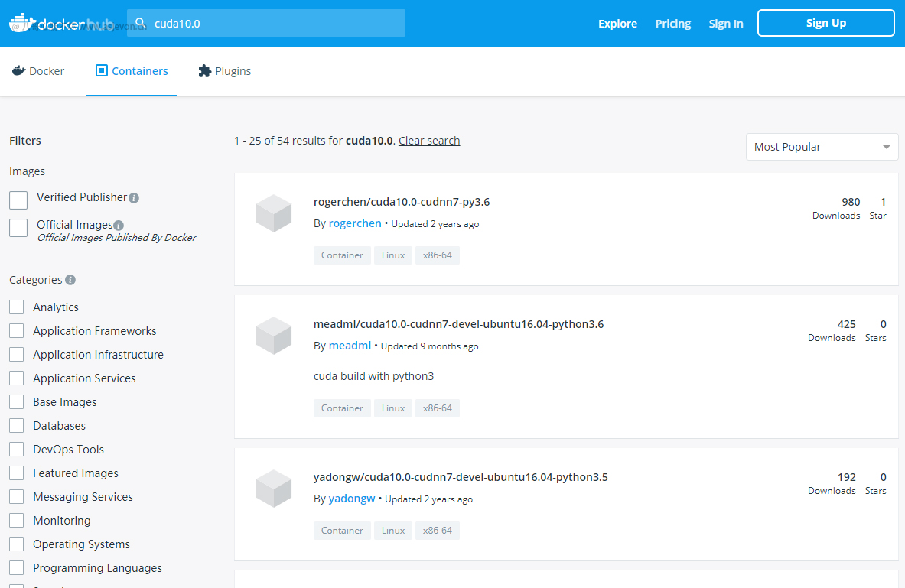Screen dimensions: 905x588
Task: Check the Analytics category
Action: [17, 307]
